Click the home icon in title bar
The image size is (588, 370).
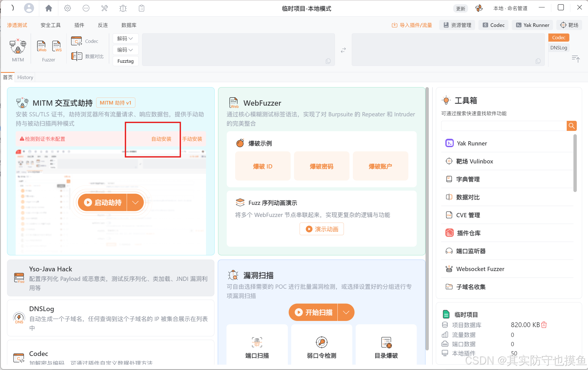pyautogui.click(x=49, y=8)
